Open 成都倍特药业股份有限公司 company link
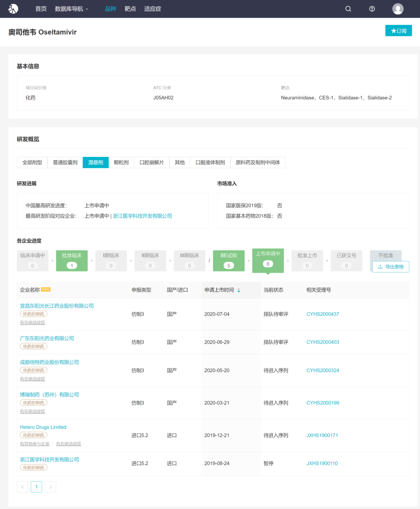The height and width of the screenshot is (509, 420). point(49,362)
